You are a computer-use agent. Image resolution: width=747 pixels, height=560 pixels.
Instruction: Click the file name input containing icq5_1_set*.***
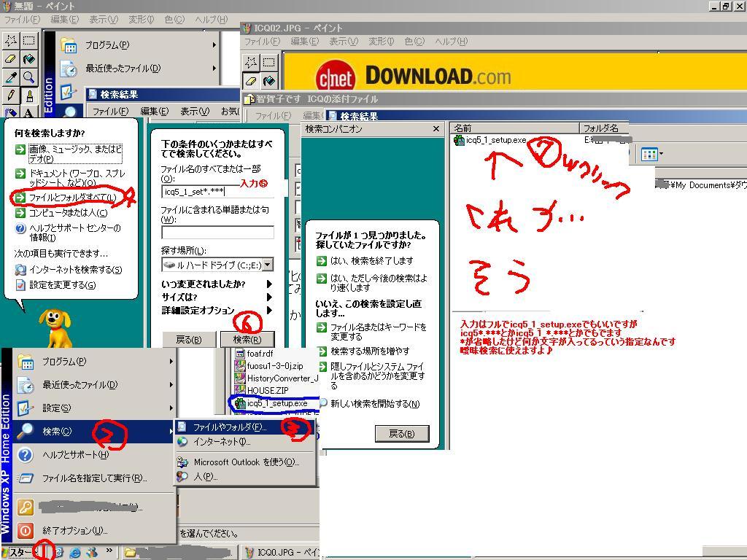217,192
